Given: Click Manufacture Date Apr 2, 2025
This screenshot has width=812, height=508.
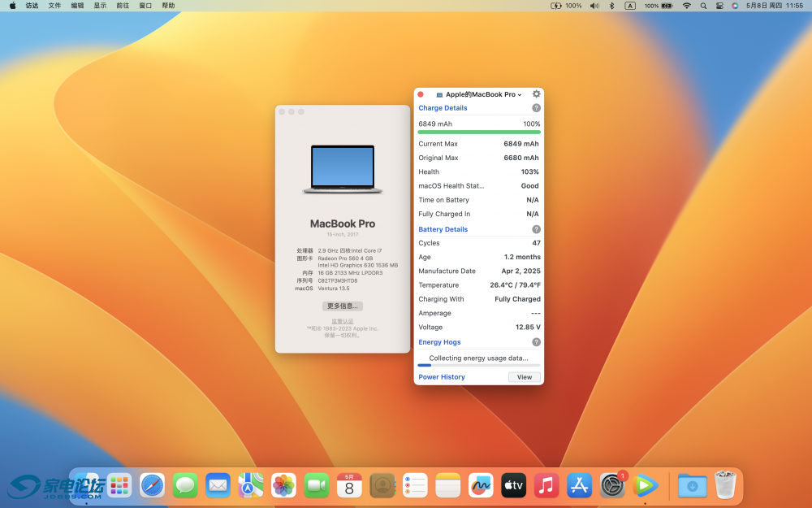Looking at the screenshot, I should (521, 271).
